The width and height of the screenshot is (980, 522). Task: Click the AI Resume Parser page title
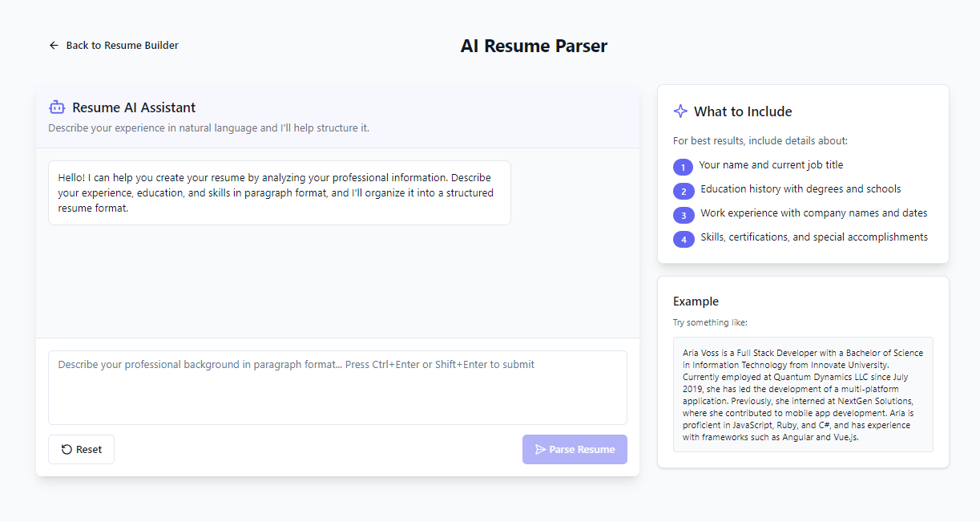click(534, 46)
